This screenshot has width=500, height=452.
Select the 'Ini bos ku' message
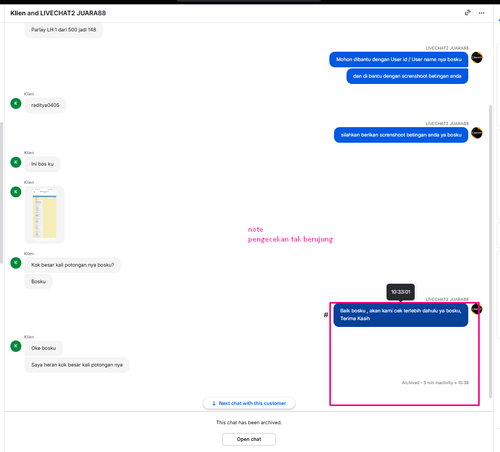coord(42,164)
